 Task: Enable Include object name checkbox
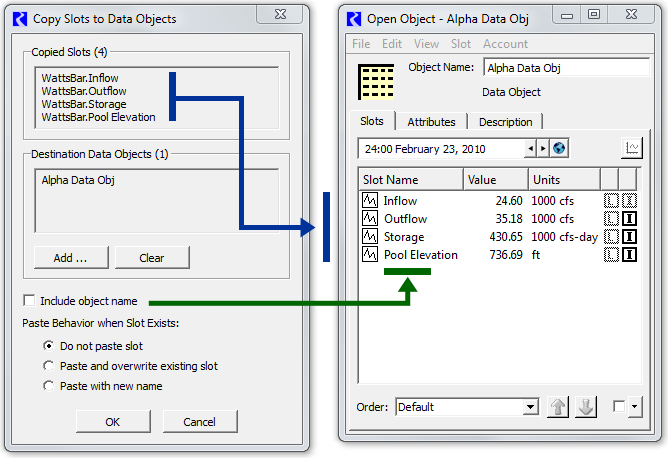29,300
